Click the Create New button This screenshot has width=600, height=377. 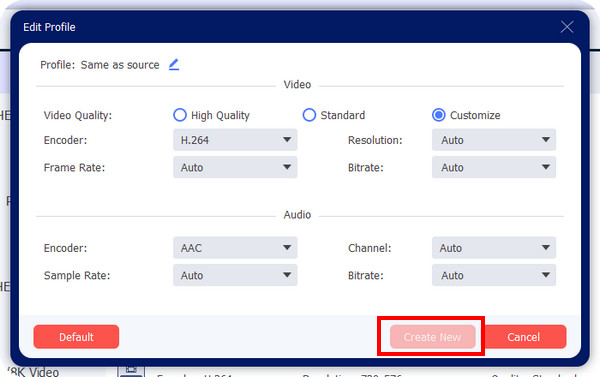pyautogui.click(x=432, y=337)
